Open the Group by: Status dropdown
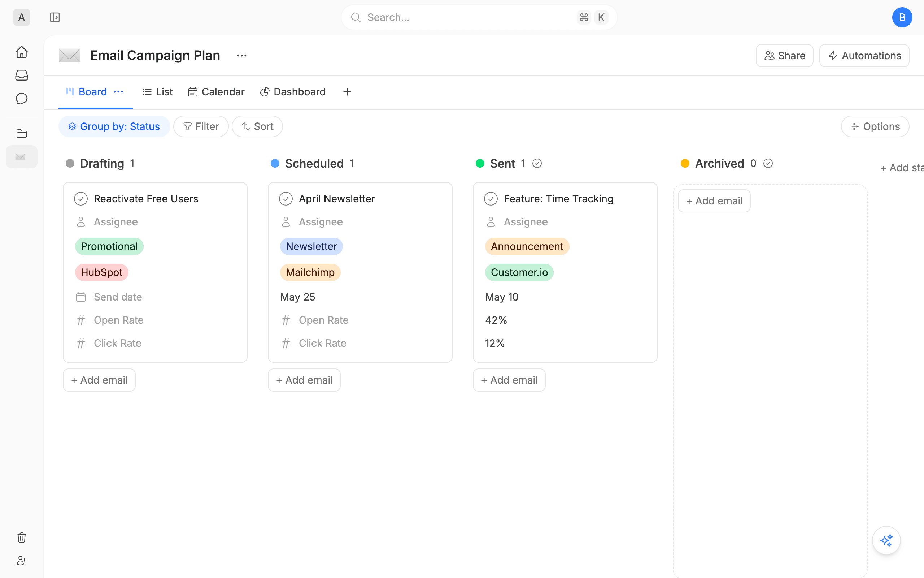Viewport: 924px width, 578px height. pyautogui.click(x=114, y=126)
